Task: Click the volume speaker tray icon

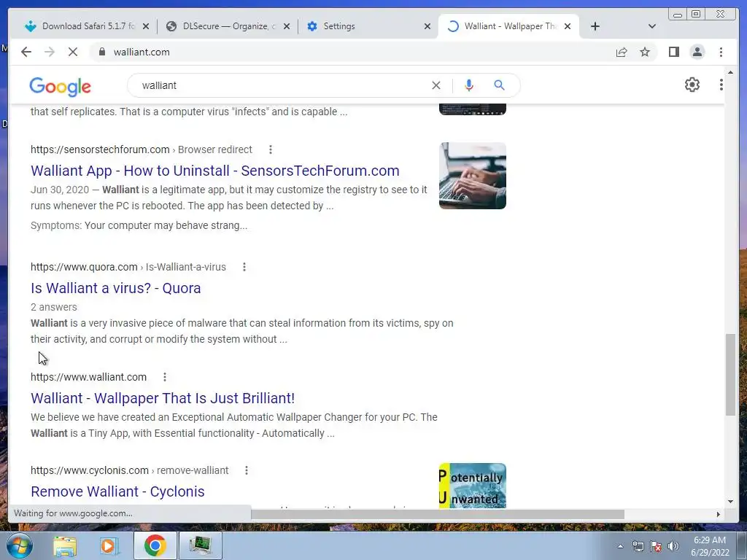Action: coord(673,546)
